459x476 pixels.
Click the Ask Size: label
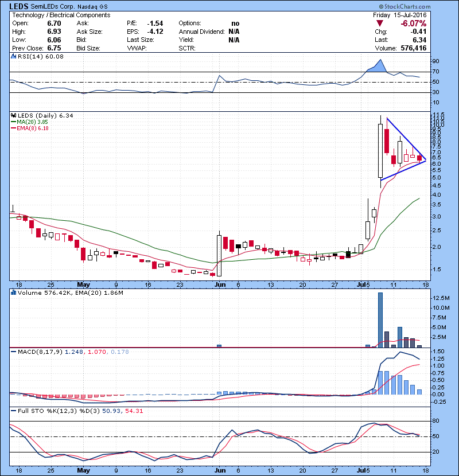click(90, 32)
